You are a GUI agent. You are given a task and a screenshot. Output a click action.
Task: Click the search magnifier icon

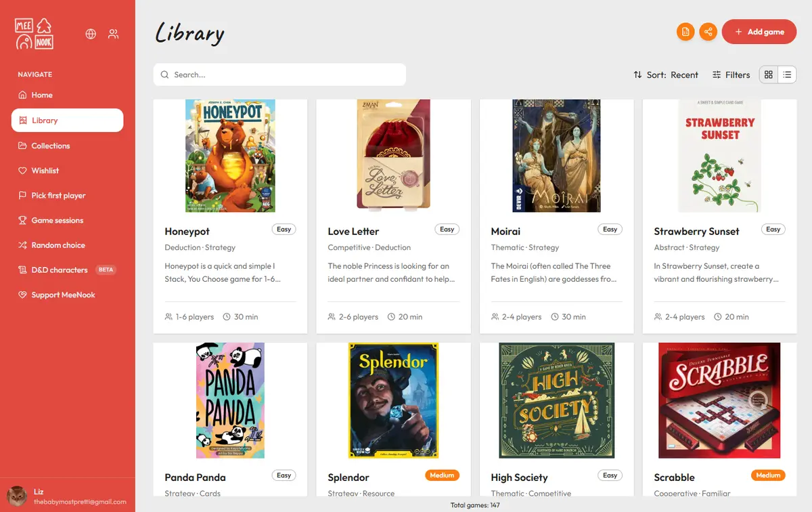[165, 75]
